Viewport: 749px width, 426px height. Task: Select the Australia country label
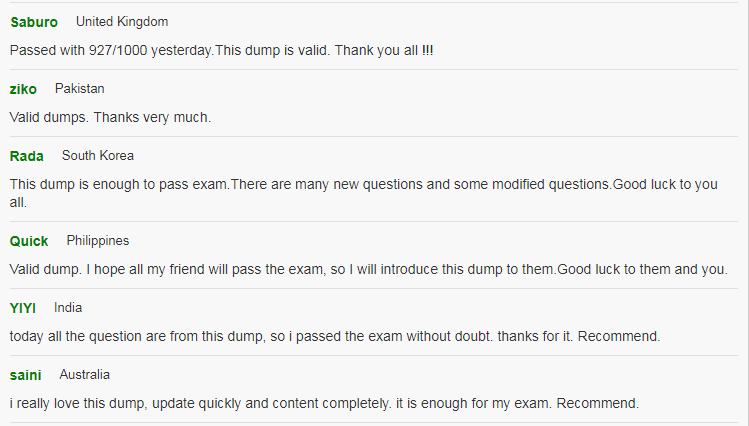pos(85,374)
